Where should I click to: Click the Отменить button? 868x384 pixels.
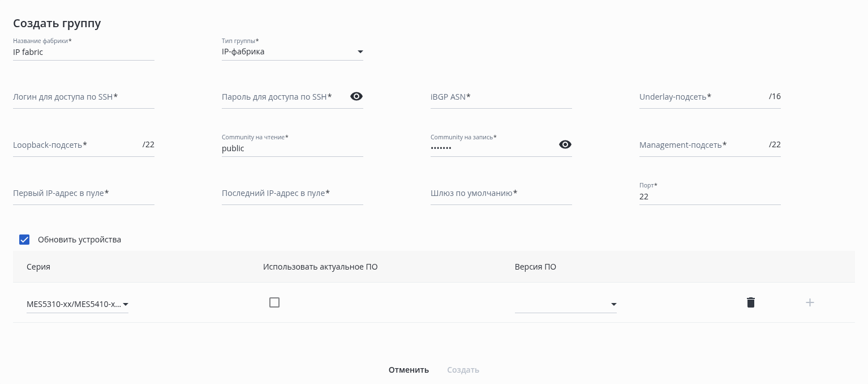[409, 370]
